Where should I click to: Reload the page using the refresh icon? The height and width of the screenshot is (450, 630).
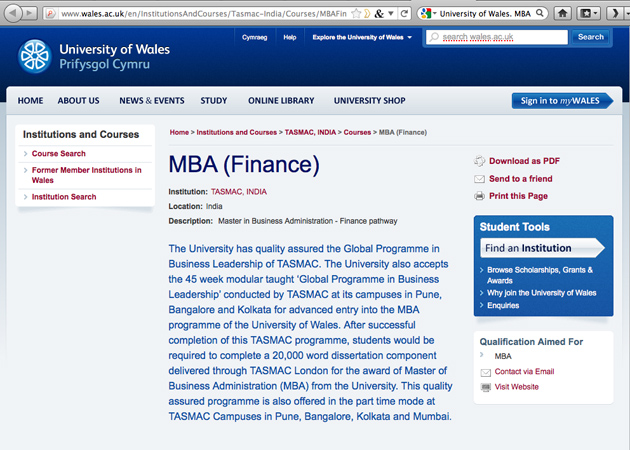(403, 14)
